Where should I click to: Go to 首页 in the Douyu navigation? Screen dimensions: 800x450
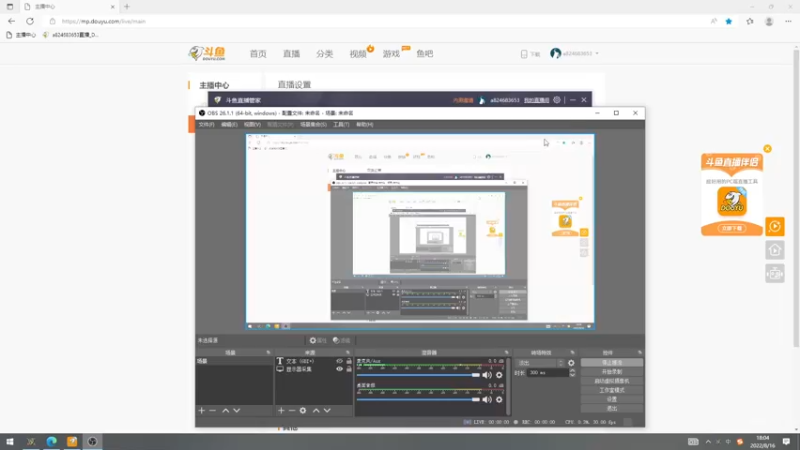(x=258, y=54)
